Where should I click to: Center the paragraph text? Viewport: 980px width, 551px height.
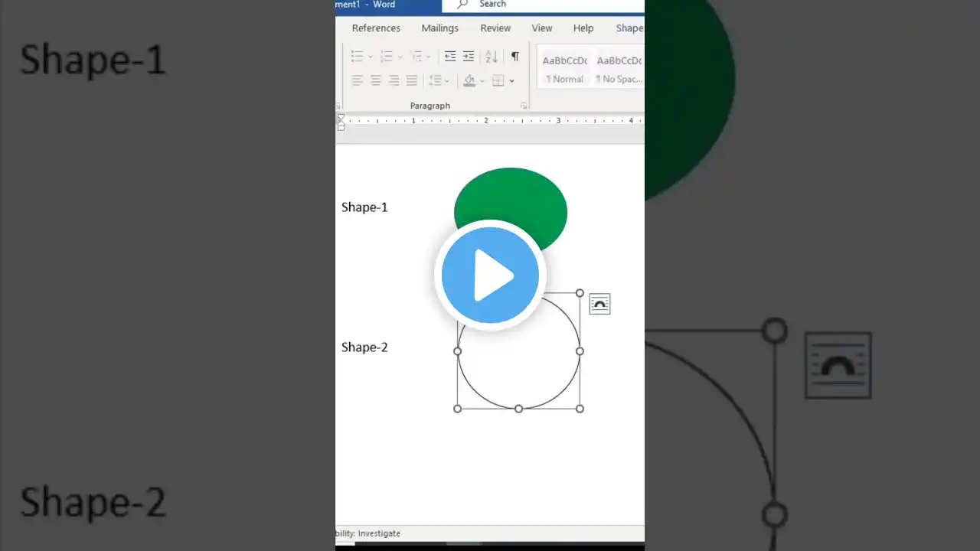coord(375,80)
